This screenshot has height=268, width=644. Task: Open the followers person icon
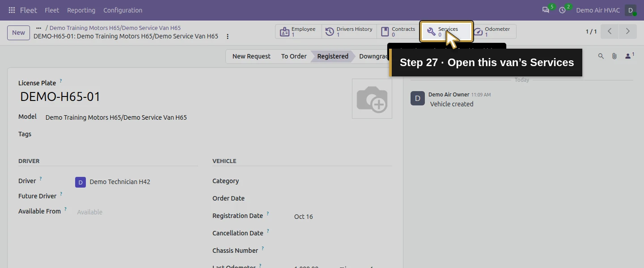click(x=629, y=56)
